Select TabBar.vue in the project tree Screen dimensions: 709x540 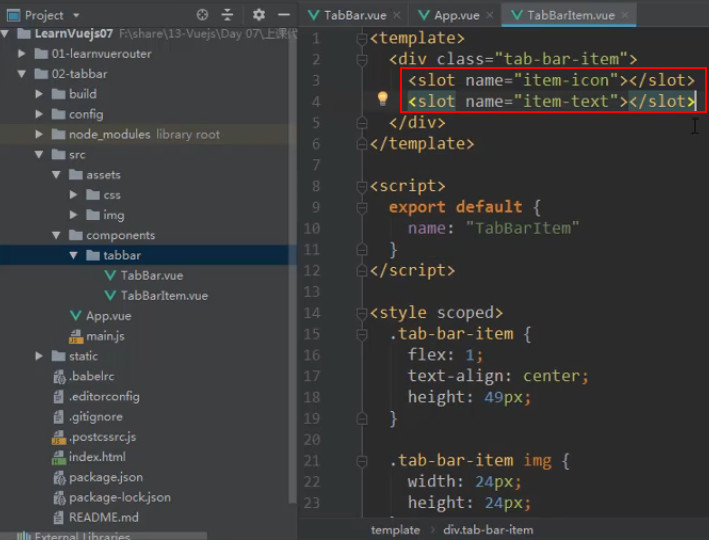tap(151, 275)
